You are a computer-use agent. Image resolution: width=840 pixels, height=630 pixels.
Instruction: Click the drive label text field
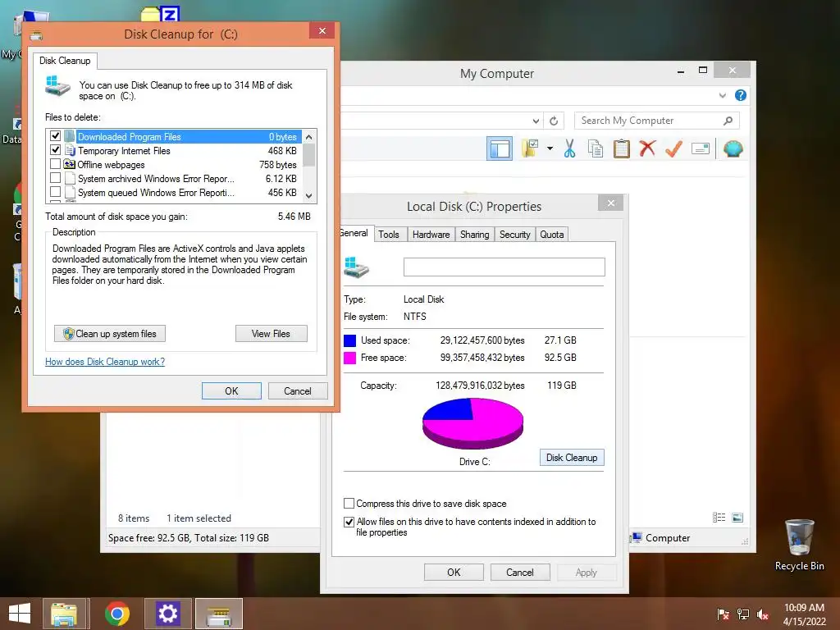pyautogui.click(x=504, y=267)
